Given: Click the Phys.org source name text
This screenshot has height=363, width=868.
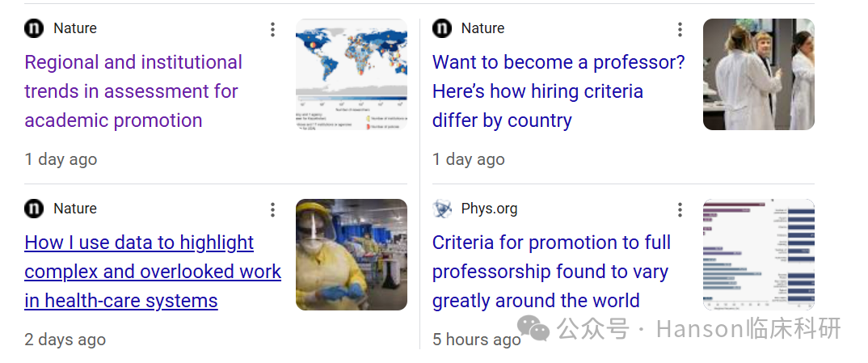Looking at the screenshot, I should (x=489, y=209).
